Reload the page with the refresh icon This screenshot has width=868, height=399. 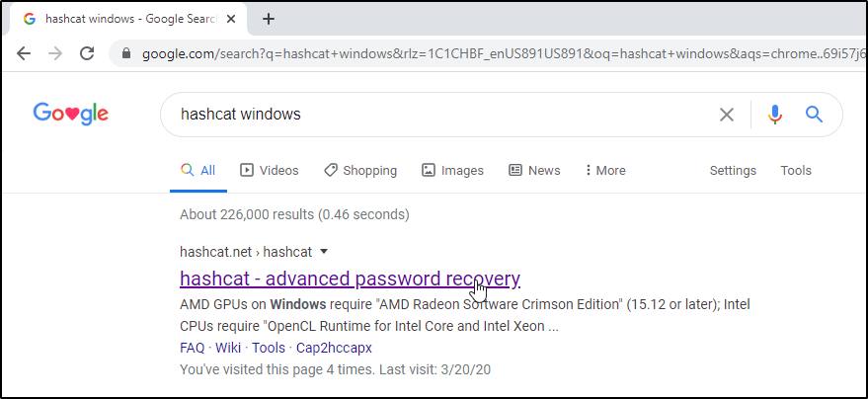point(87,53)
